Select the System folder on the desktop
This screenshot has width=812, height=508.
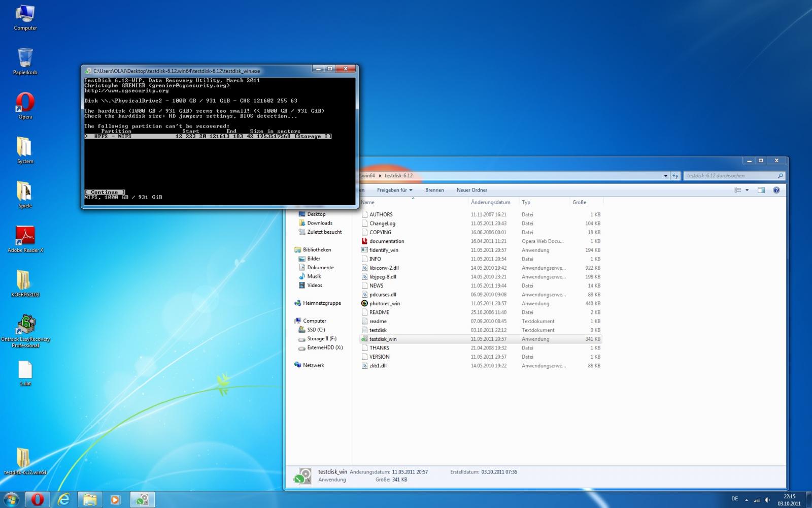point(25,150)
